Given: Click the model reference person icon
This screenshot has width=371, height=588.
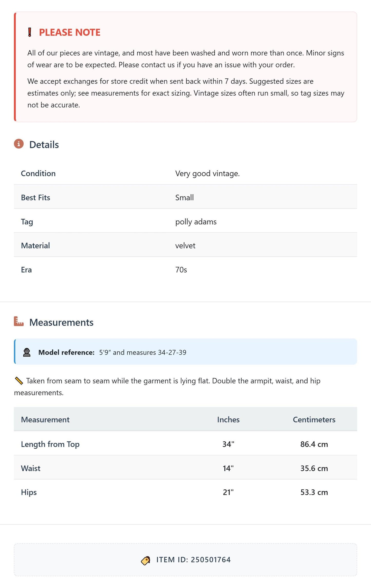Looking at the screenshot, I should [27, 352].
